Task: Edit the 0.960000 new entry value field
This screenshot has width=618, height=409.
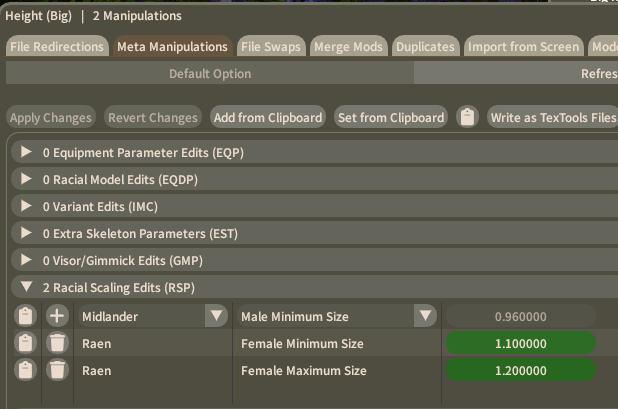Action: coord(521,316)
